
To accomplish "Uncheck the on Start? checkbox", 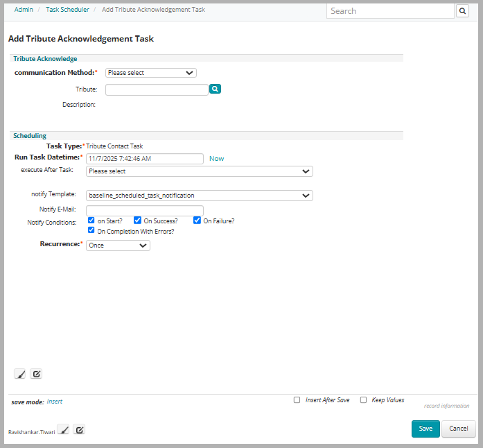I will [x=91, y=220].
